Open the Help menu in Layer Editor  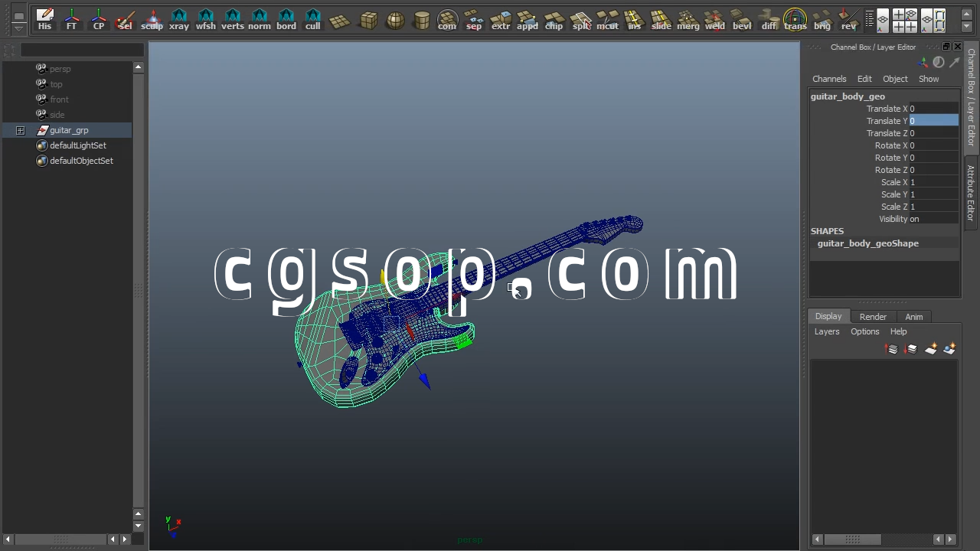click(899, 331)
